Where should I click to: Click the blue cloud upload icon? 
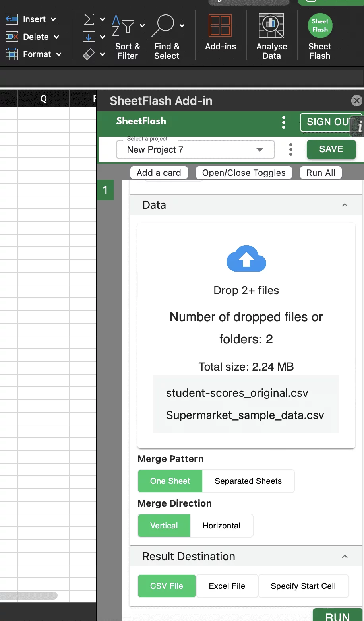pyautogui.click(x=246, y=259)
